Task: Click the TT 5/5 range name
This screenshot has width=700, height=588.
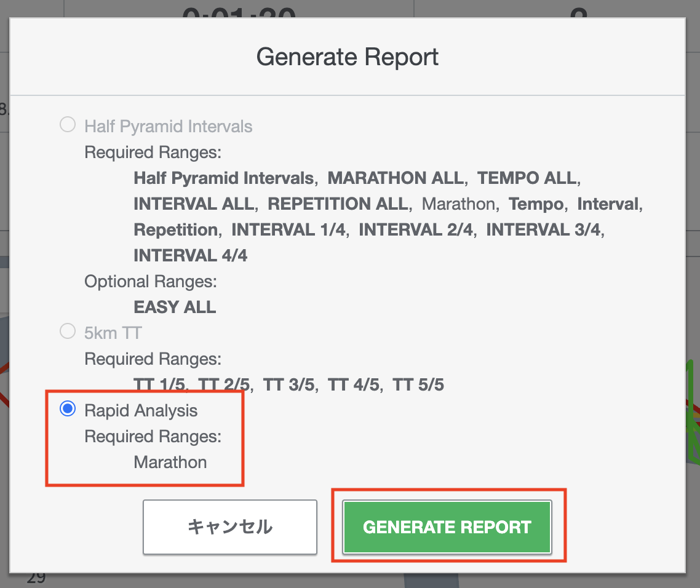Action: (418, 385)
